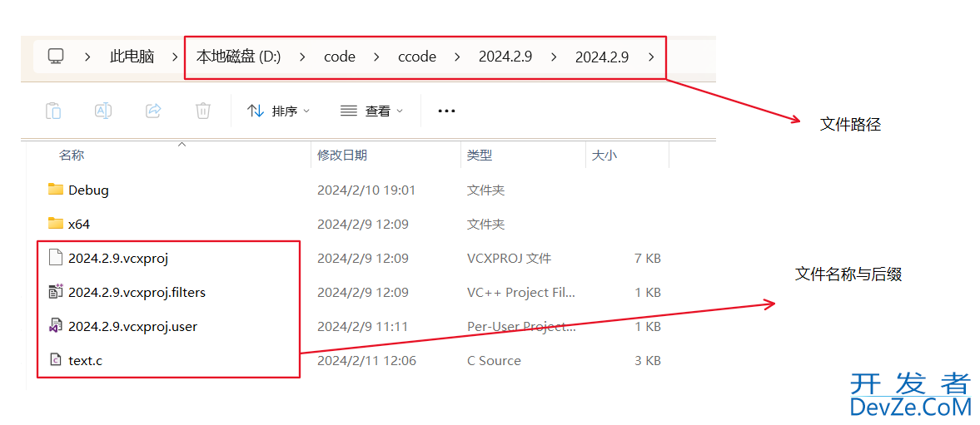Open the 查看 view dropdown
This screenshot has width=980, height=425.
(372, 111)
